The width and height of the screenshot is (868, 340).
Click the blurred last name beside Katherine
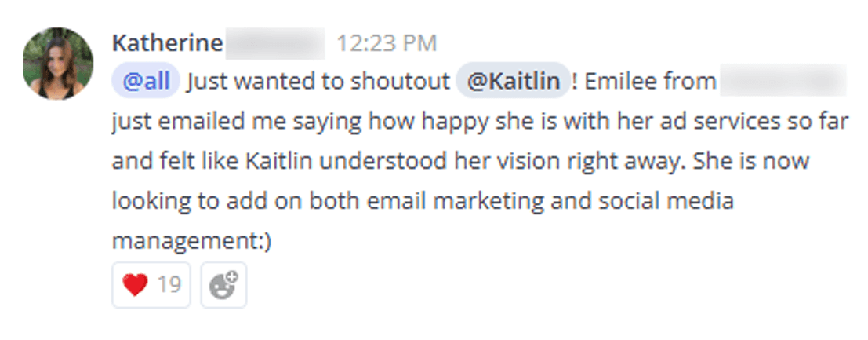point(274,42)
